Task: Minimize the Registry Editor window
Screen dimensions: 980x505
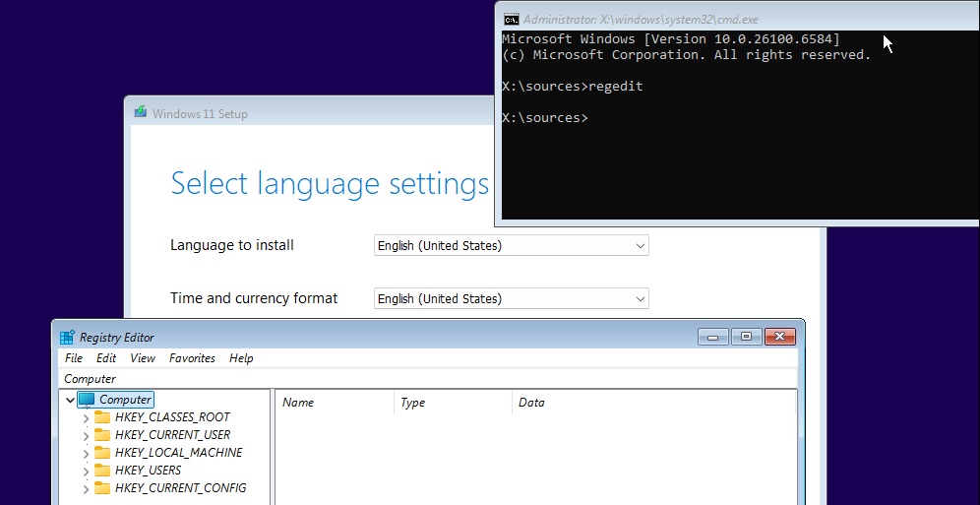Action: coord(713,337)
